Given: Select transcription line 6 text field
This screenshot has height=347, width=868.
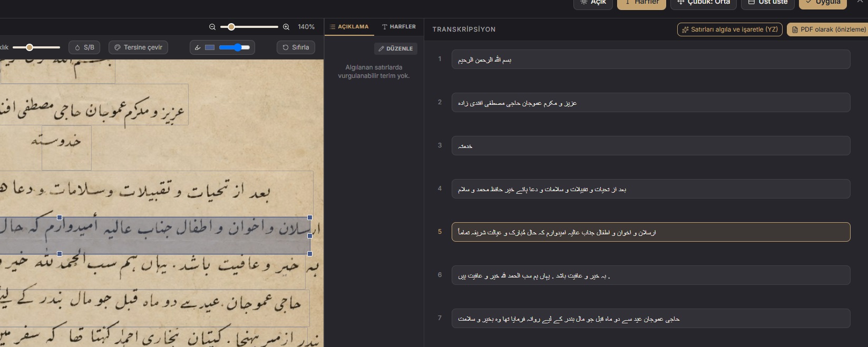Looking at the screenshot, I should point(651,275).
